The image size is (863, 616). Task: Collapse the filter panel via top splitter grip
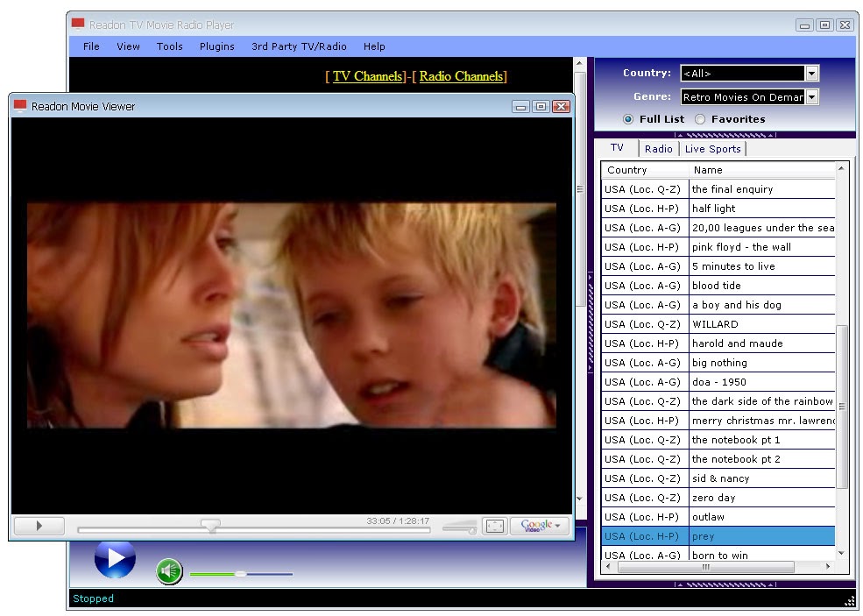(725, 135)
